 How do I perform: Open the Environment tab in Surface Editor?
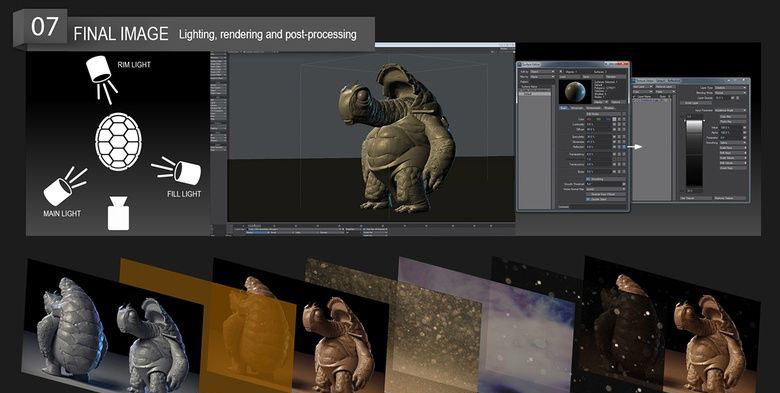coord(593,108)
